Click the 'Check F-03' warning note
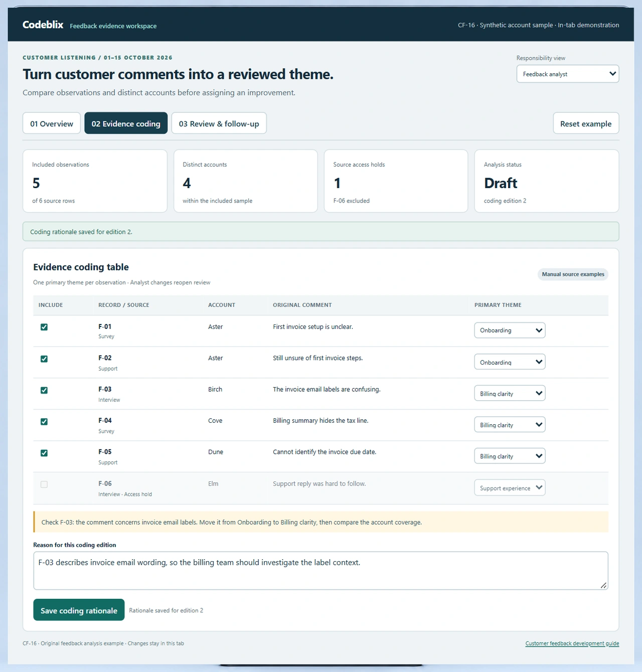 321,522
